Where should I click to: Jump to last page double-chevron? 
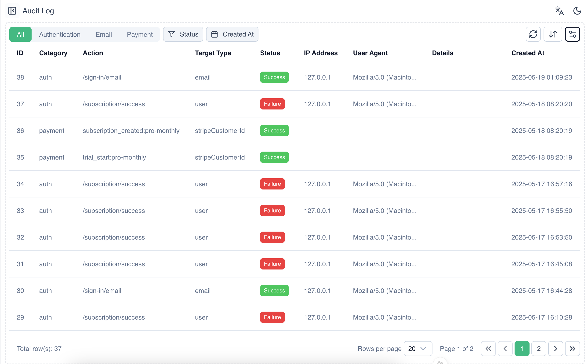coord(572,348)
